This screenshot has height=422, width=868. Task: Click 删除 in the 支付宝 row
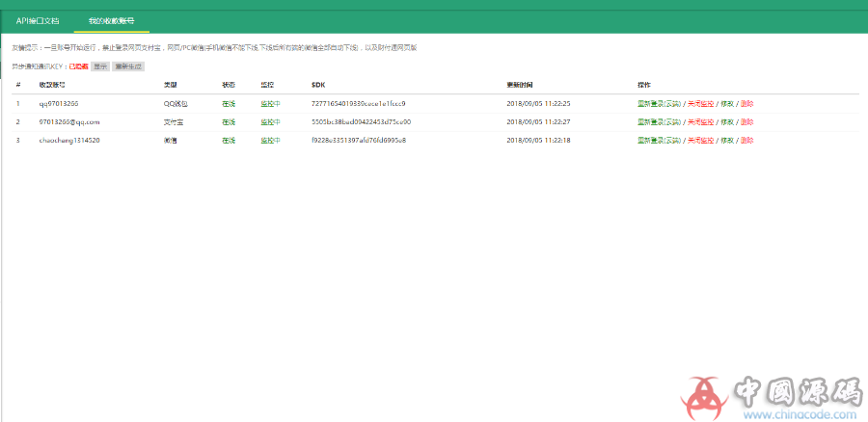click(x=747, y=122)
